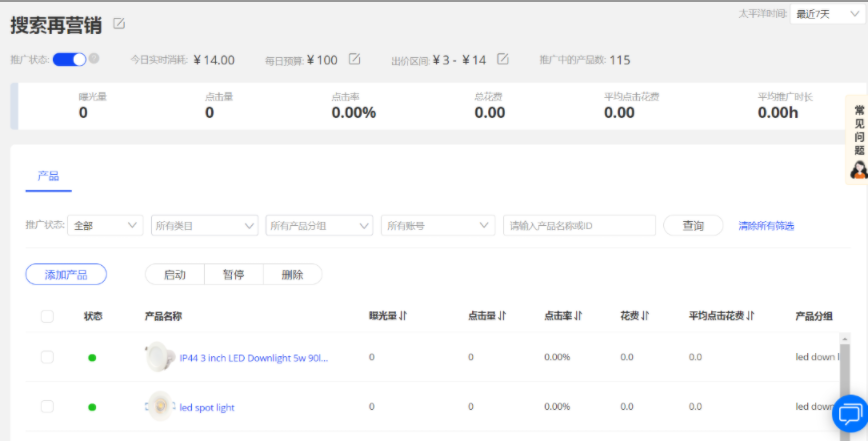Open the blue chat support bubble
The image size is (868, 441).
[x=849, y=412]
